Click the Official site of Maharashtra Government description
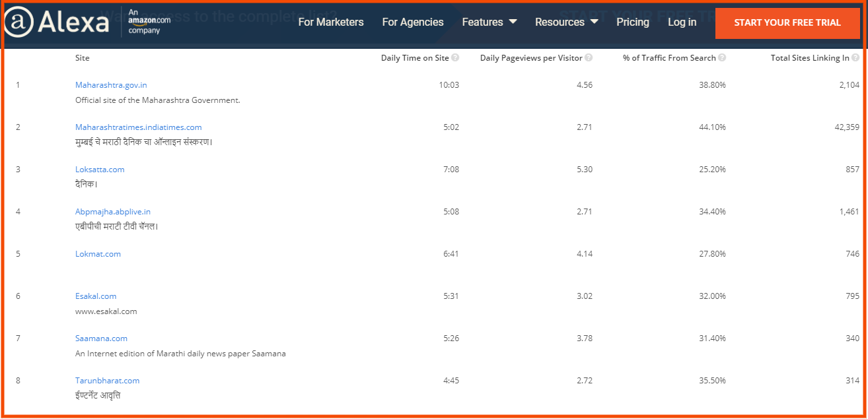 158,100
